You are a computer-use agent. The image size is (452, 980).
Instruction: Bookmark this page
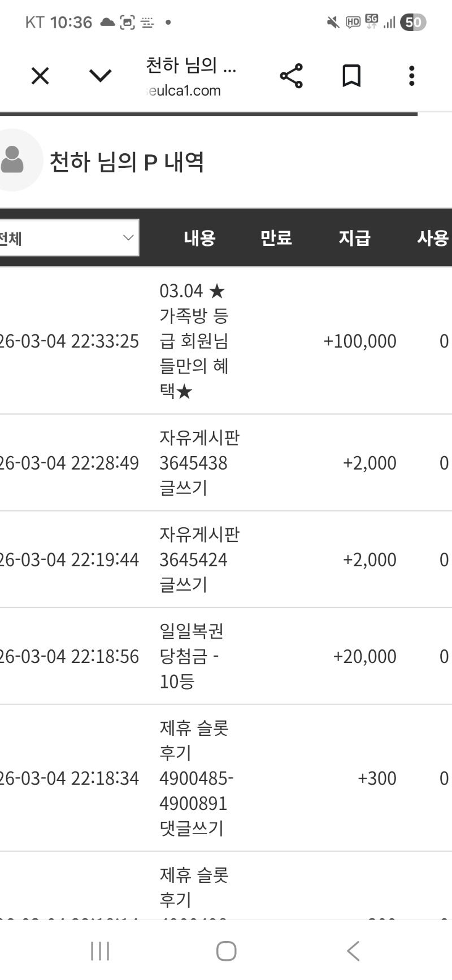click(x=351, y=76)
